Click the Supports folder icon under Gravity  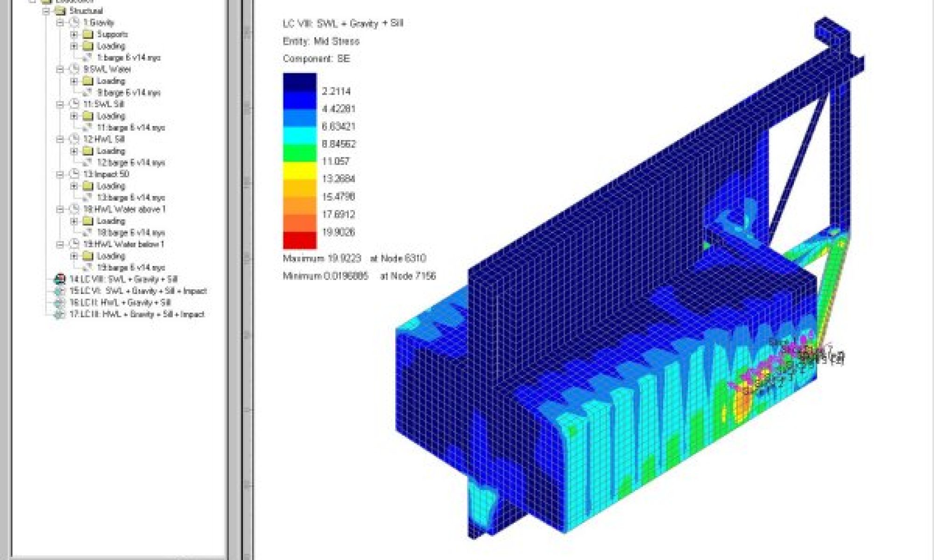pyautogui.click(x=88, y=34)
